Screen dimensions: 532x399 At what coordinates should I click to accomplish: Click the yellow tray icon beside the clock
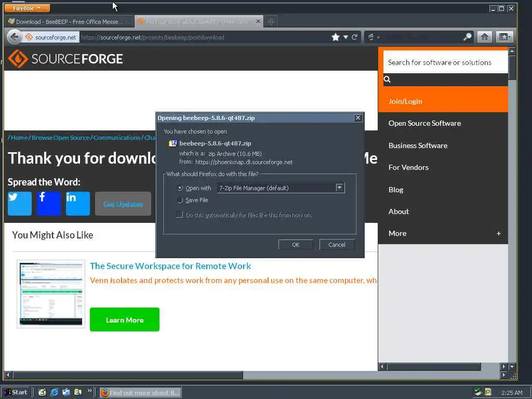coord(488,392)
